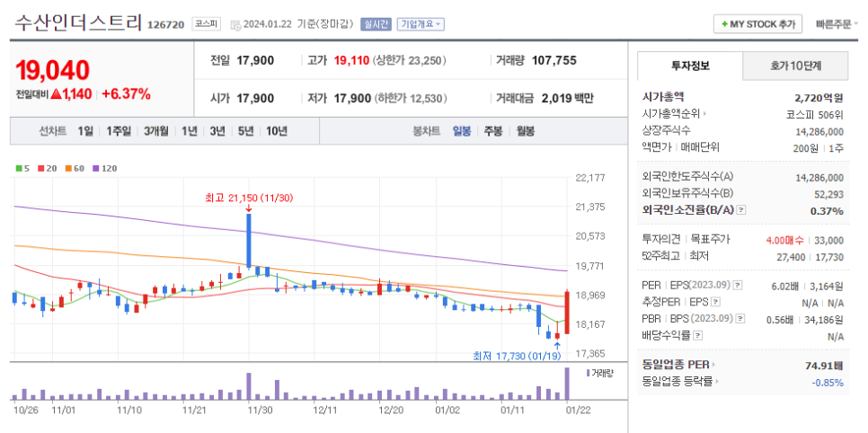Click the current price 19,040
The height and width of the screenshot is (433, 868).
[x=53, y=70]
